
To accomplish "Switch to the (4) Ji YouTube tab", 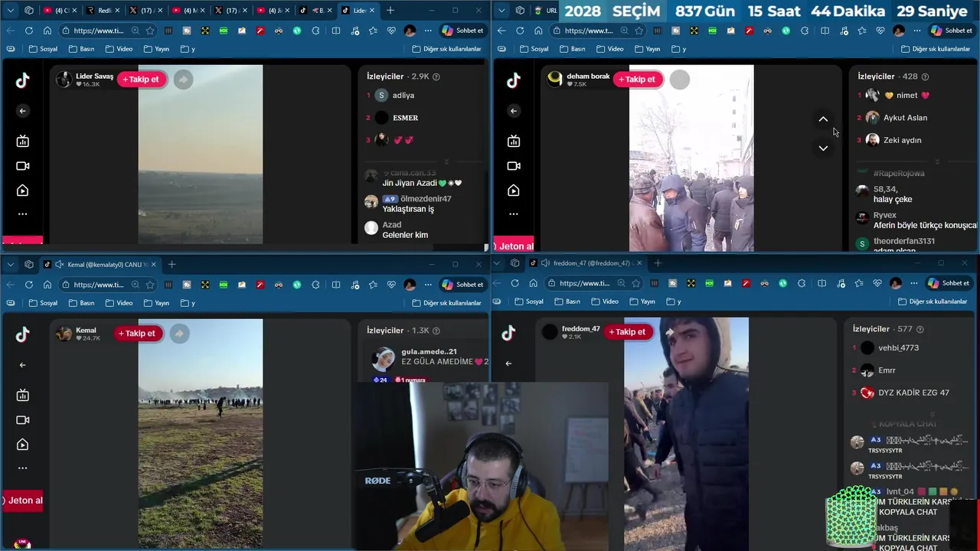I will coord(271,11).
